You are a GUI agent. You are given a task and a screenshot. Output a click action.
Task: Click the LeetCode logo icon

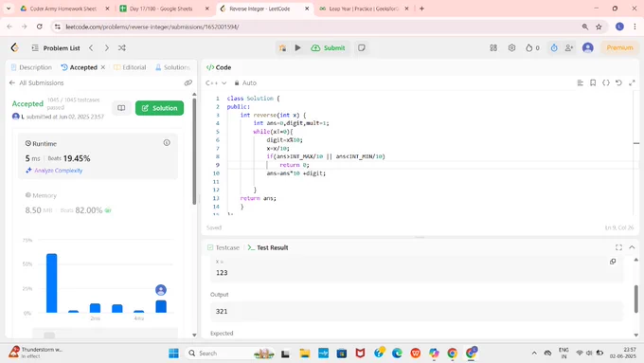pyautogui.click(x=15, y=47)
